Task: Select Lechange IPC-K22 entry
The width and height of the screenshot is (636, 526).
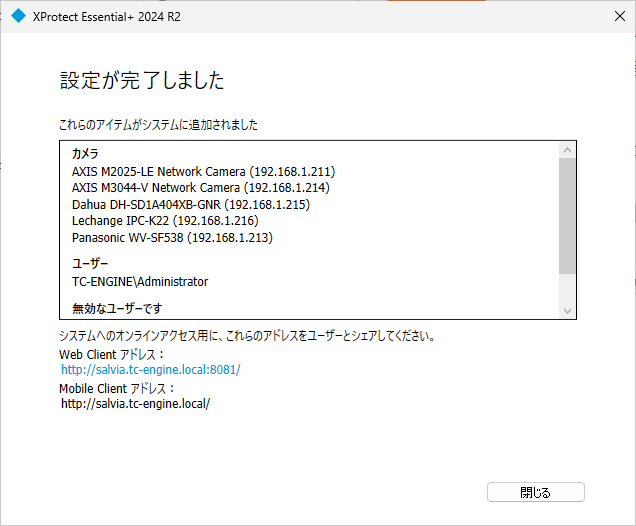Action: 165,221
